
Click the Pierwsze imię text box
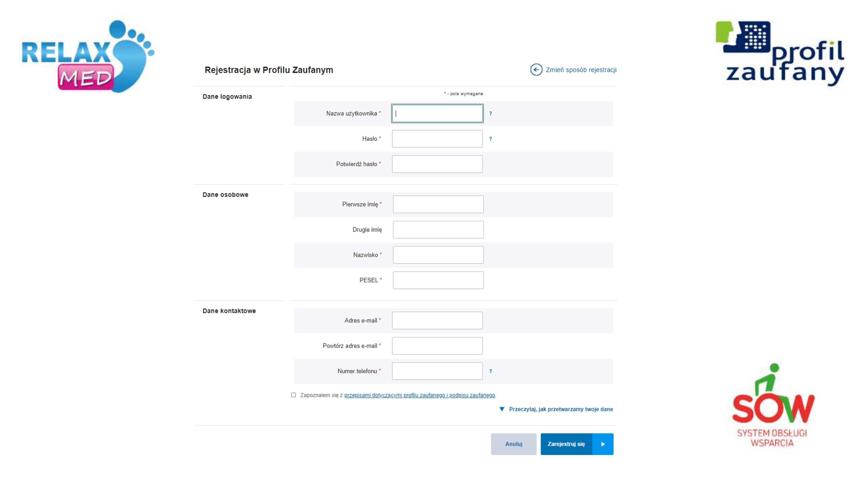[x=438, y=205]
